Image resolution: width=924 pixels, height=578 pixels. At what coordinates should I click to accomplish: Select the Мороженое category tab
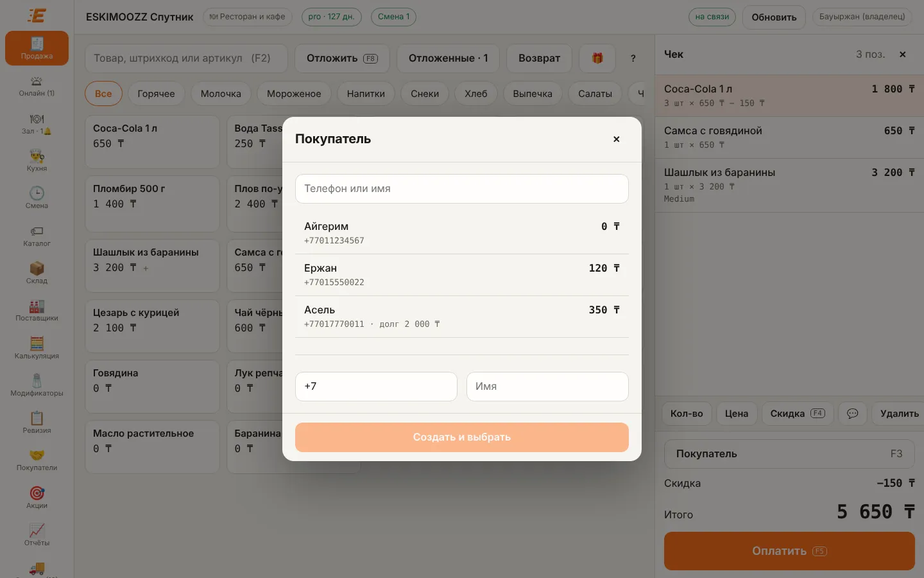coord(294,94)
